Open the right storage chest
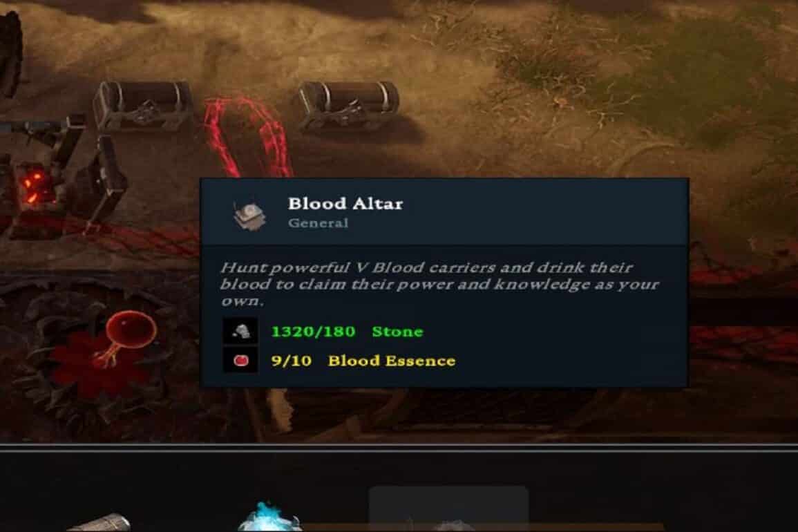 click(x=349, y=106)
